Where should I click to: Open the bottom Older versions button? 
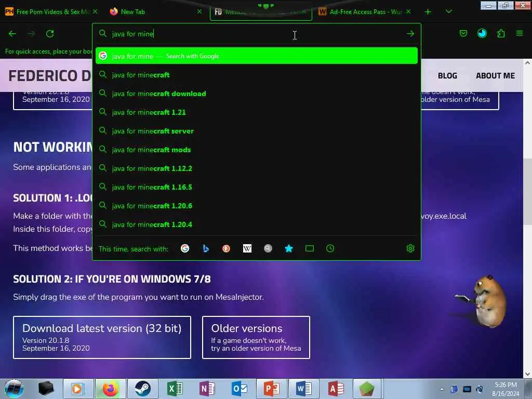(256, 337)
